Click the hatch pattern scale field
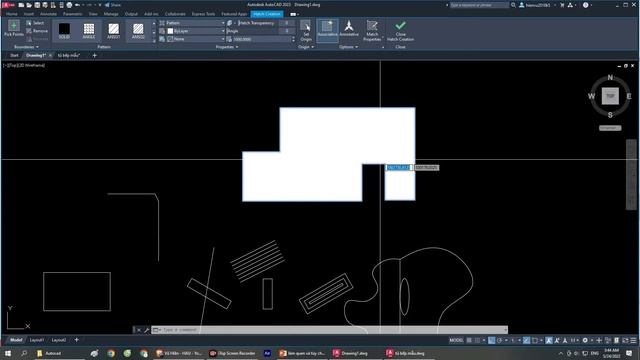Image resolution: width=640 pixels, height=360 pixels. (261, 39)
